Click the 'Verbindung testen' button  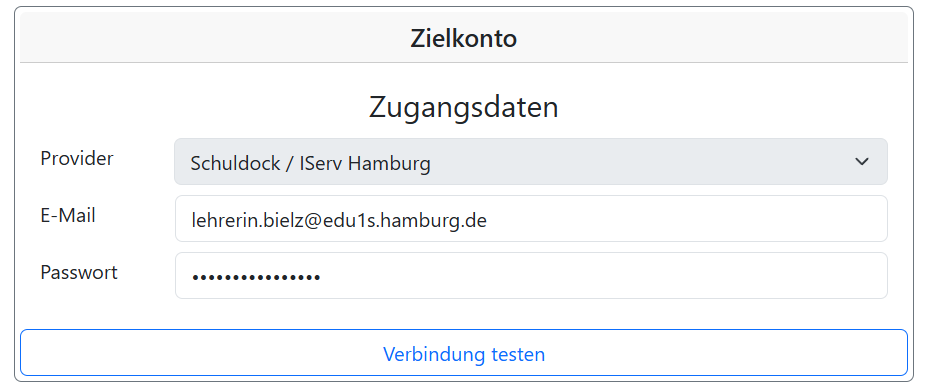tap(464, 353)
